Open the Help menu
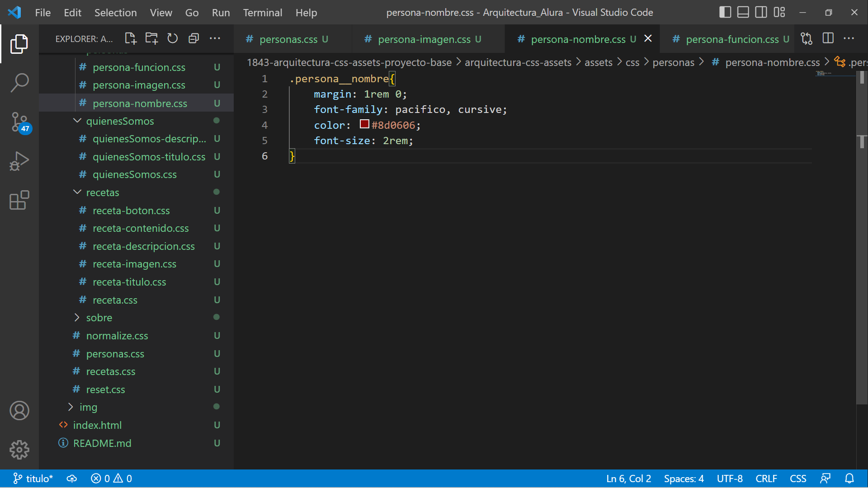 tap(306, 12)
